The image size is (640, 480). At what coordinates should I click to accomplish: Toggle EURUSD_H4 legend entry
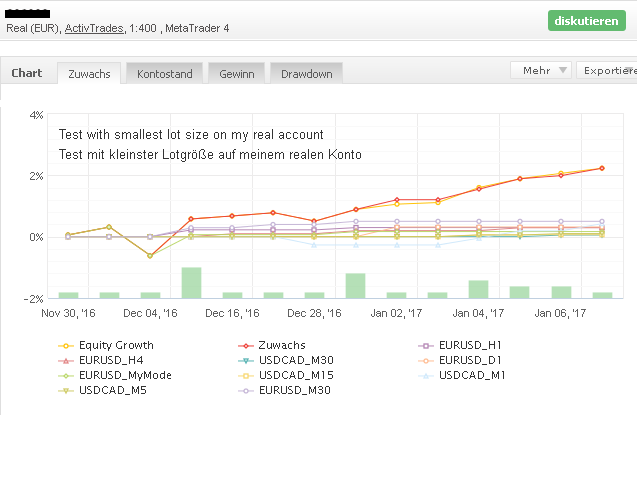coord(115,360)
